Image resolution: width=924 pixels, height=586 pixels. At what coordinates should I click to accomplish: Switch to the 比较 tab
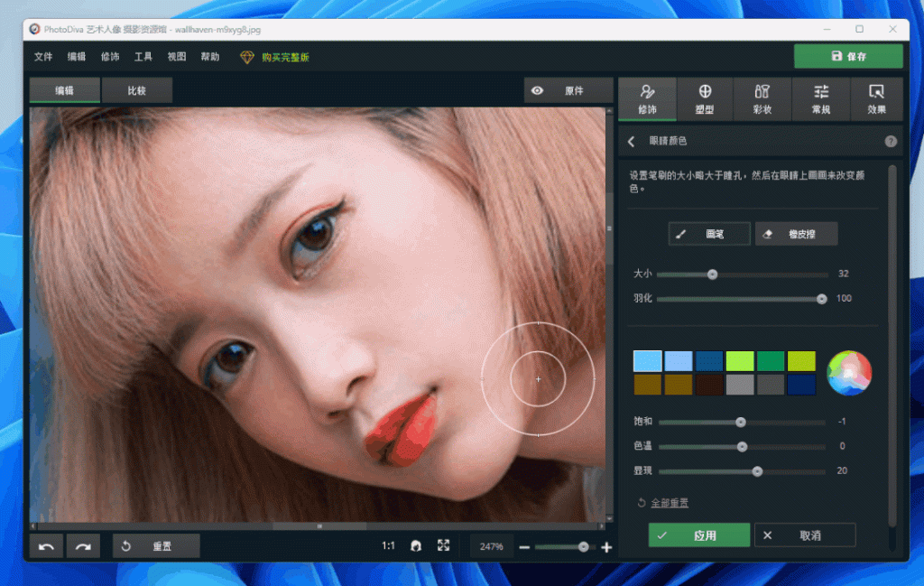coord(138,90)
